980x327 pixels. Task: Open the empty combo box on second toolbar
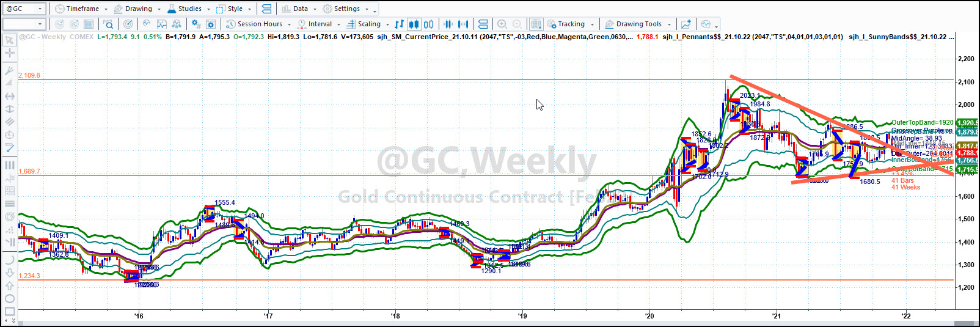(24, 24)
